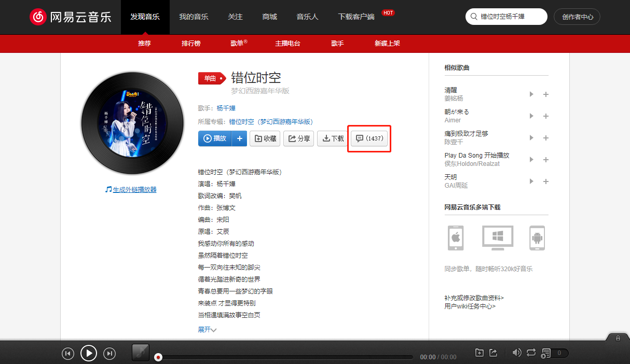Viewport: 630px width, 364px height.
Task: Click the vinyl album cover thumbnail
Action: tap(132, 123)
